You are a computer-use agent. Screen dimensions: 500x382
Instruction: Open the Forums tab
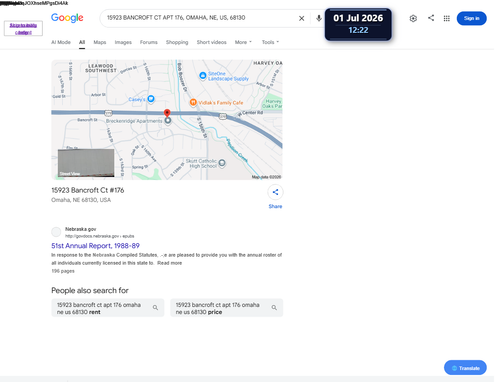(x=149, y=42)
